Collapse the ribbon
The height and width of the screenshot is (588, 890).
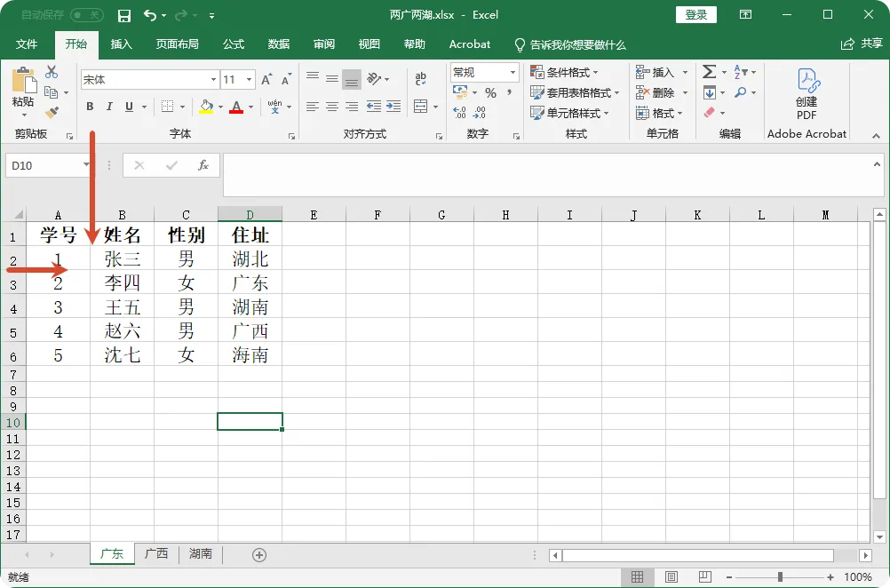click(876, 136)
